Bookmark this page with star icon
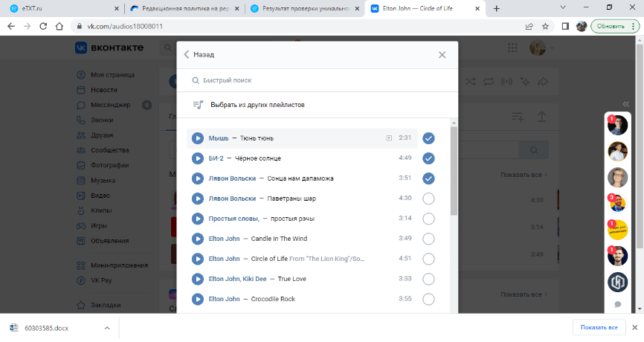 [x=545, y=26]
